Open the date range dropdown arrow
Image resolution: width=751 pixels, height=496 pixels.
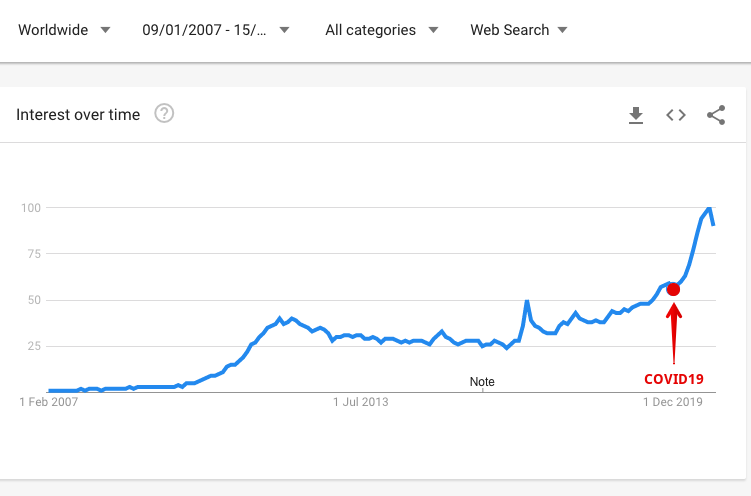pos(284,30)
